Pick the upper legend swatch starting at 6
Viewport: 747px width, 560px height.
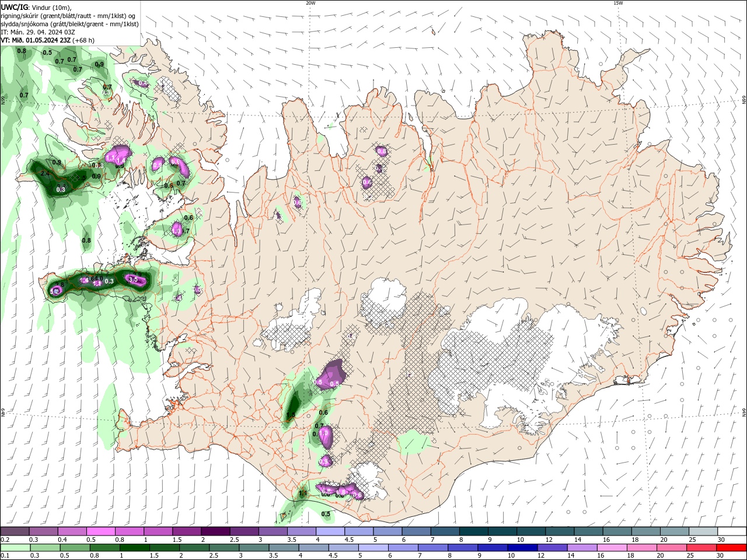(x=416, y=531)
